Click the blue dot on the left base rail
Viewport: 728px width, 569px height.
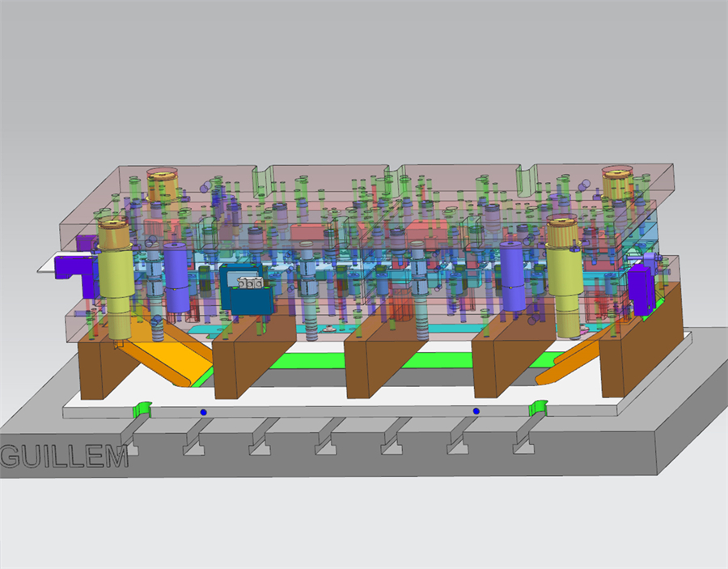(202, 411)
